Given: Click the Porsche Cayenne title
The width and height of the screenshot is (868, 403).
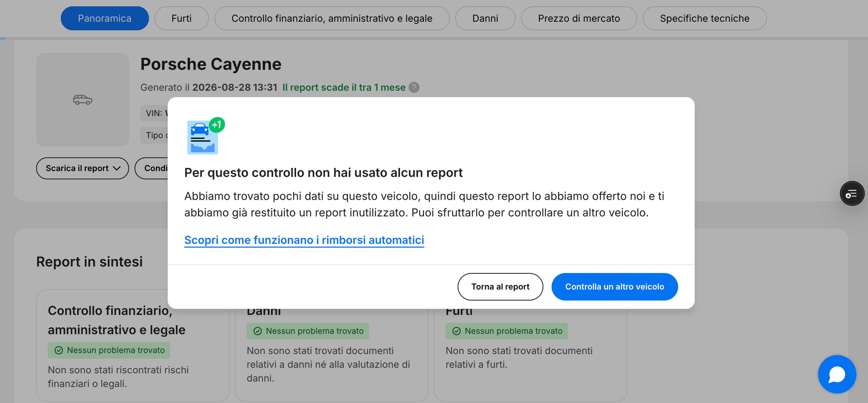Looking at the screenshot, I should [211, 64].
